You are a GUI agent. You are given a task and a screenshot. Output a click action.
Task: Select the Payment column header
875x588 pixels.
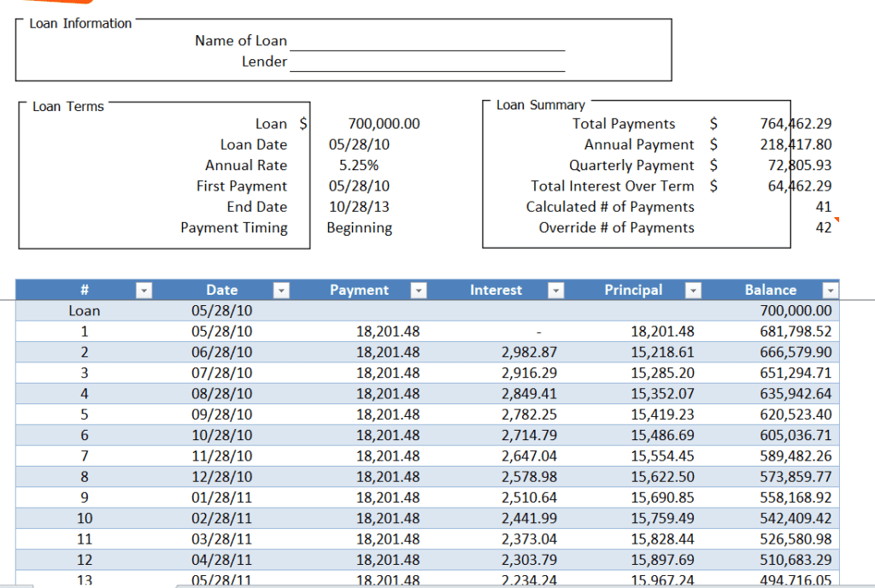coord(359,290)
